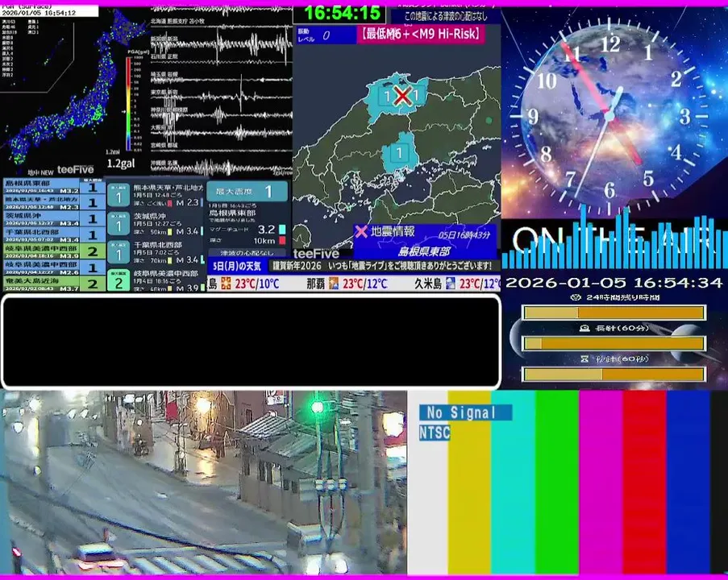
Task: Click the rounded intensity badge beside 千葉県北西部 7:02ごろ
Action: [119, 252]
